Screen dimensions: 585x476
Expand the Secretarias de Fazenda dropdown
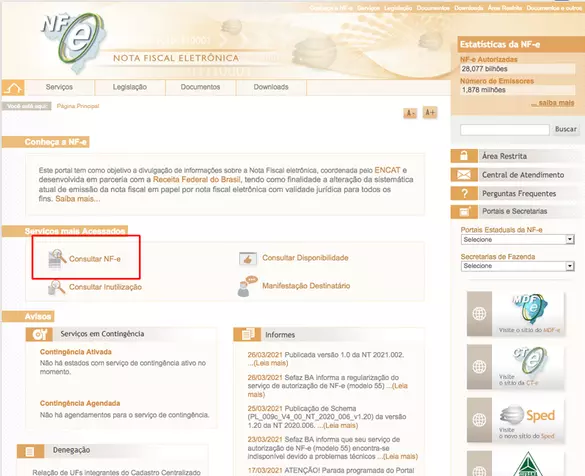coord(517,266)
